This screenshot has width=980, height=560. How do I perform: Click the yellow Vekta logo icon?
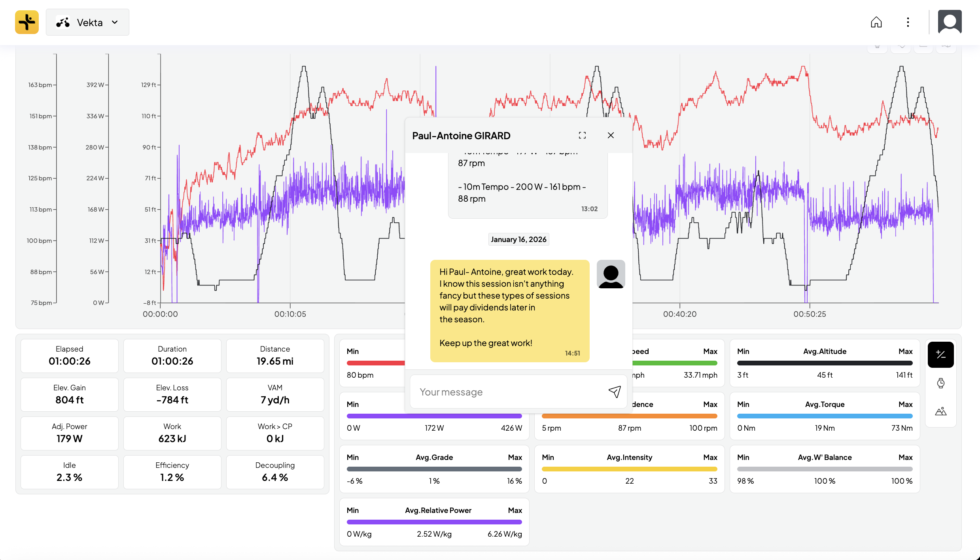[x=27, y=22]
